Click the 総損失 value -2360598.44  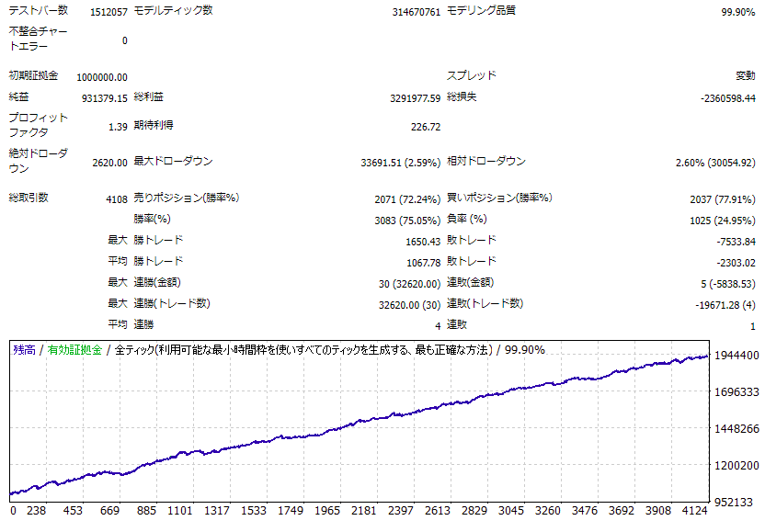(x=727, y=97)
